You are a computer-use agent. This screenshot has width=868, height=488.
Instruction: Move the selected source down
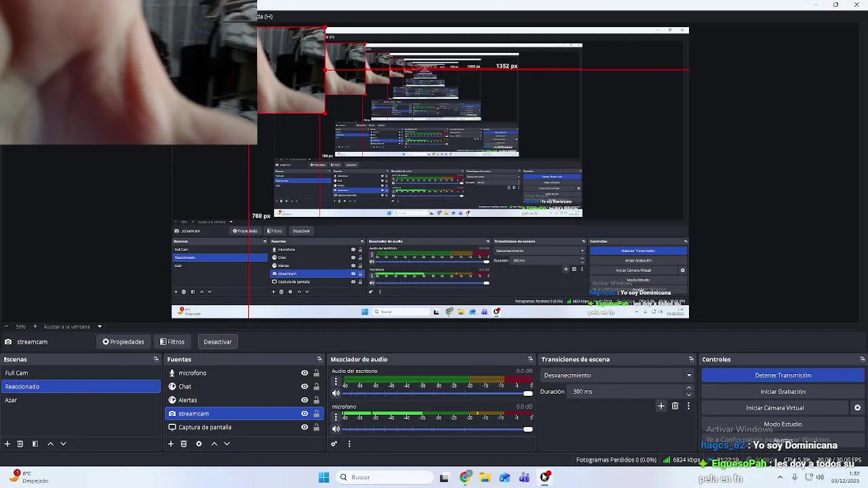pos(226,444)
